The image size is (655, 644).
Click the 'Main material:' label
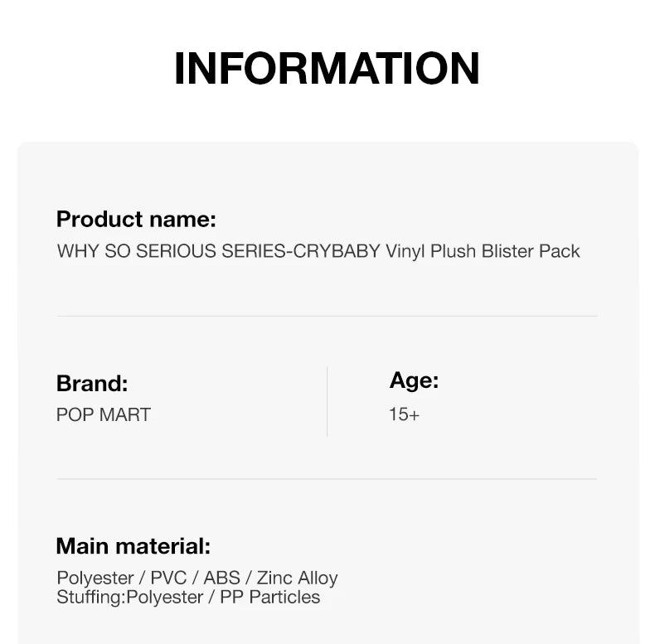coord(133,546)
